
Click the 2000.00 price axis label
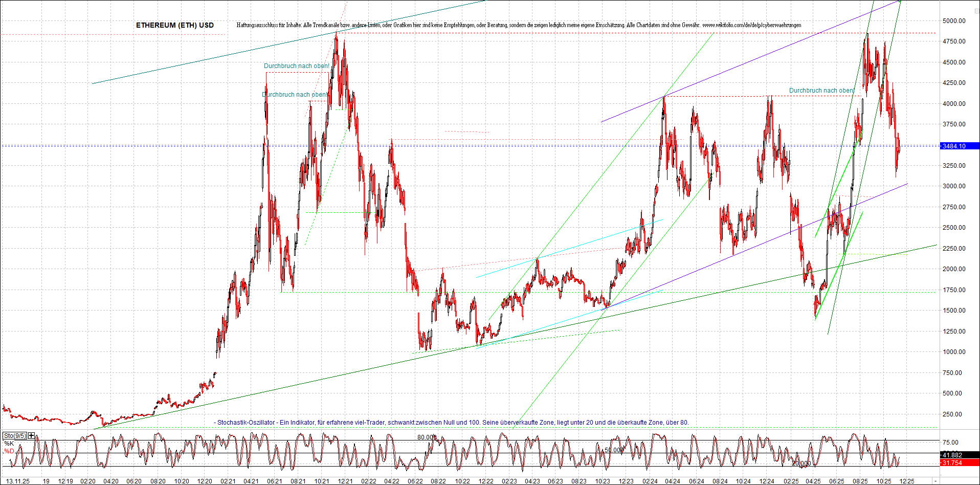pyautogui.click(x=954, y=269)
